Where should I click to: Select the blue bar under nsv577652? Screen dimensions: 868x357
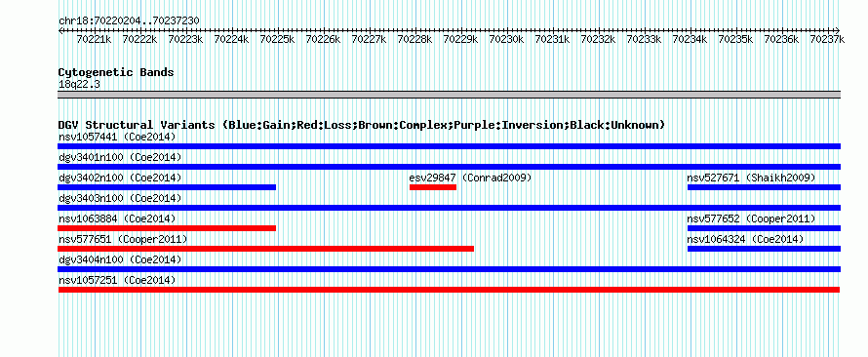pyautogui.click(x=764, y=228)
